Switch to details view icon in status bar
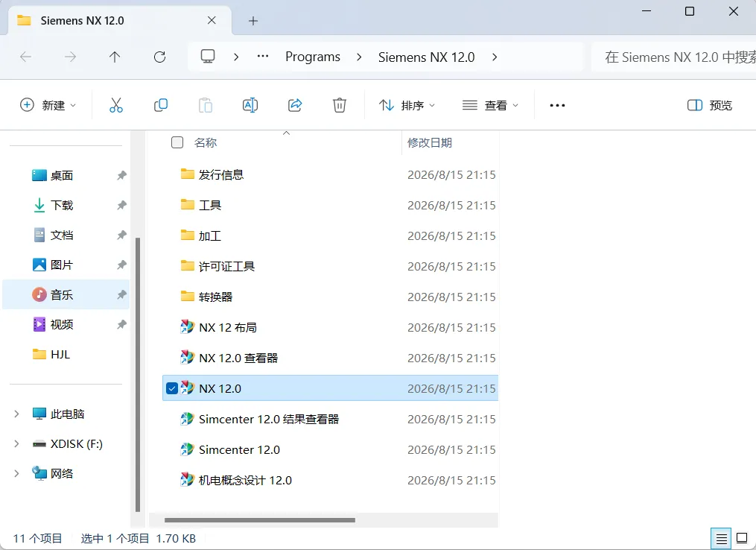The height and width of the screenshot is (550, 756). pos(721,538)
